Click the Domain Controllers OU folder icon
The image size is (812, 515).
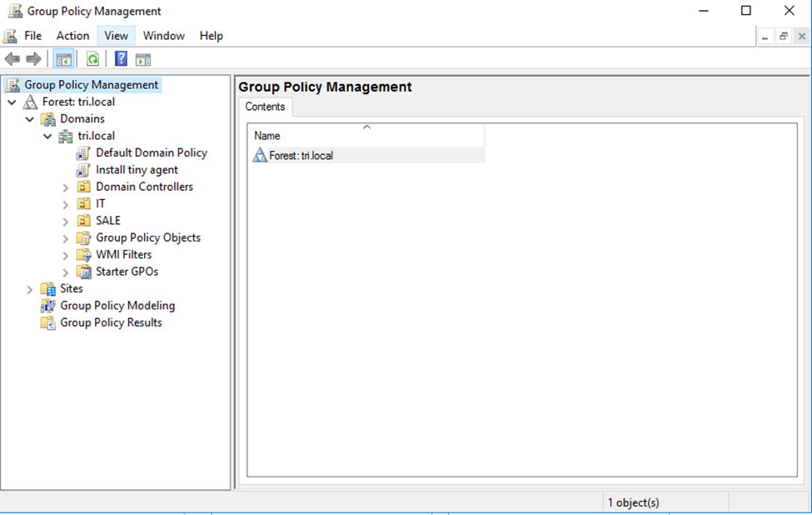(x=84, y=187)
